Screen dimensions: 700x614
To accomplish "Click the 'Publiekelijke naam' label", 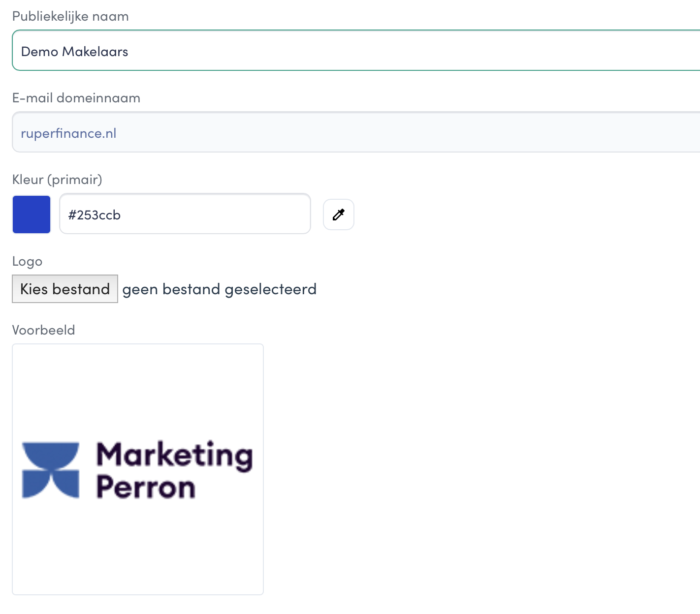I will click(70, 16).
